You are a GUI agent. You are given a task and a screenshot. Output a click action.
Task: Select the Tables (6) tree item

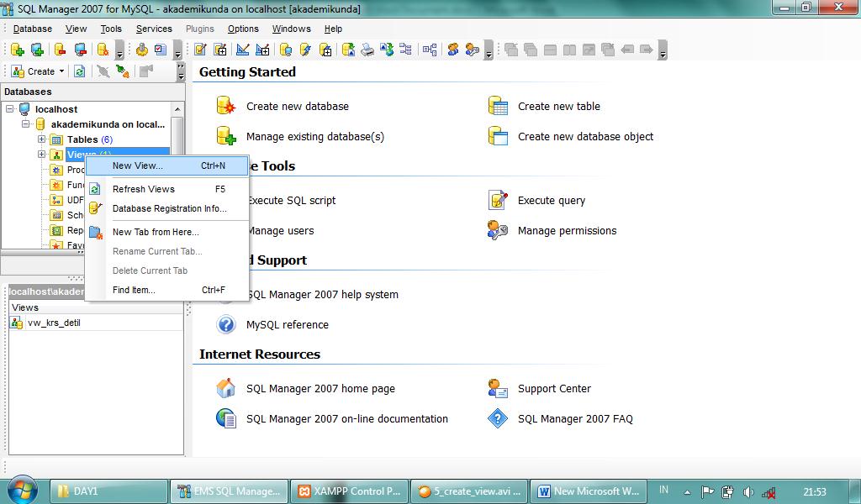[89, 139]
